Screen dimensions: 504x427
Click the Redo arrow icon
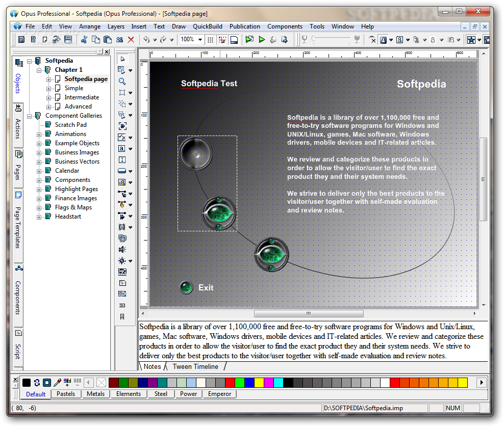click(163, 39)
